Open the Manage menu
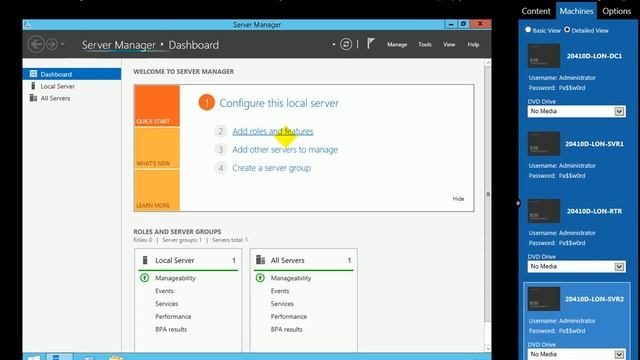This screenshot has width=640, height=360. tap(397, 44)
